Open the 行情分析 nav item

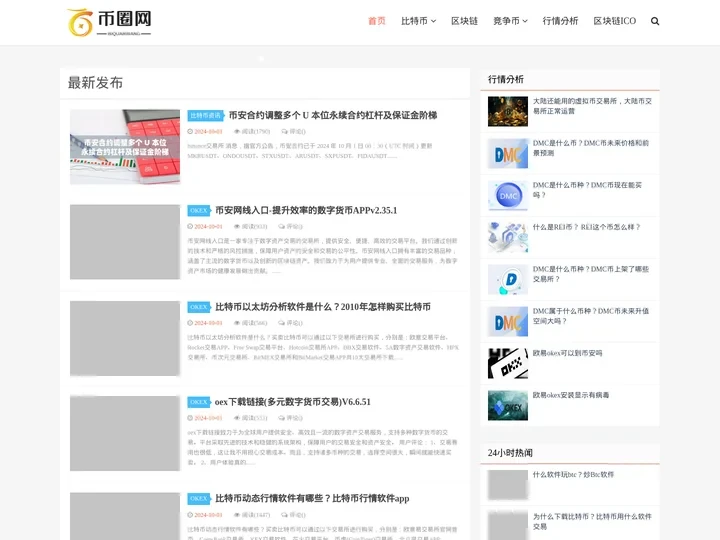click(x=560, y=21)
